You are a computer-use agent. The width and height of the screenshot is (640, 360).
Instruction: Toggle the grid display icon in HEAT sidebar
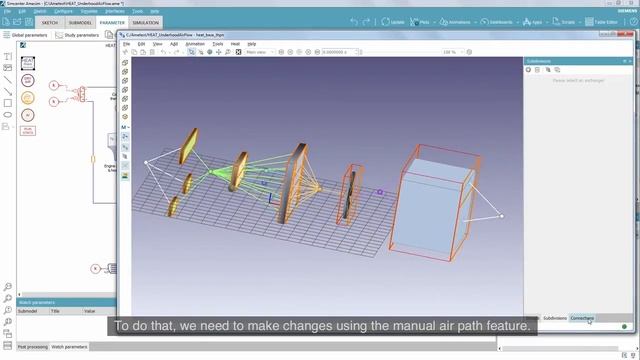tap(125, 166)
